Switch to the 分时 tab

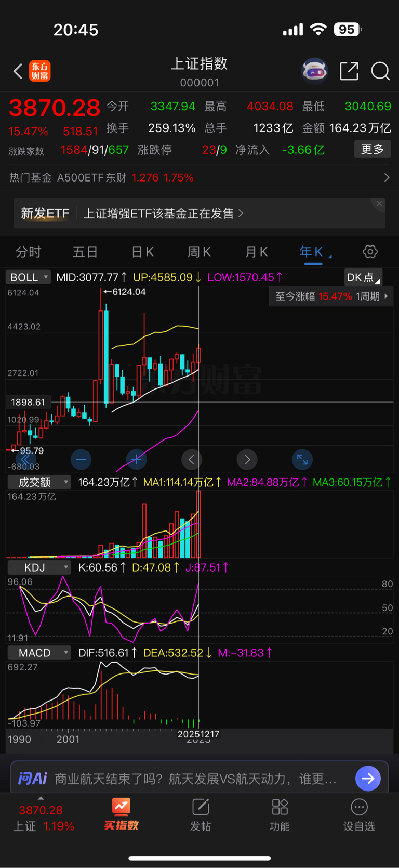pos(28,252)
